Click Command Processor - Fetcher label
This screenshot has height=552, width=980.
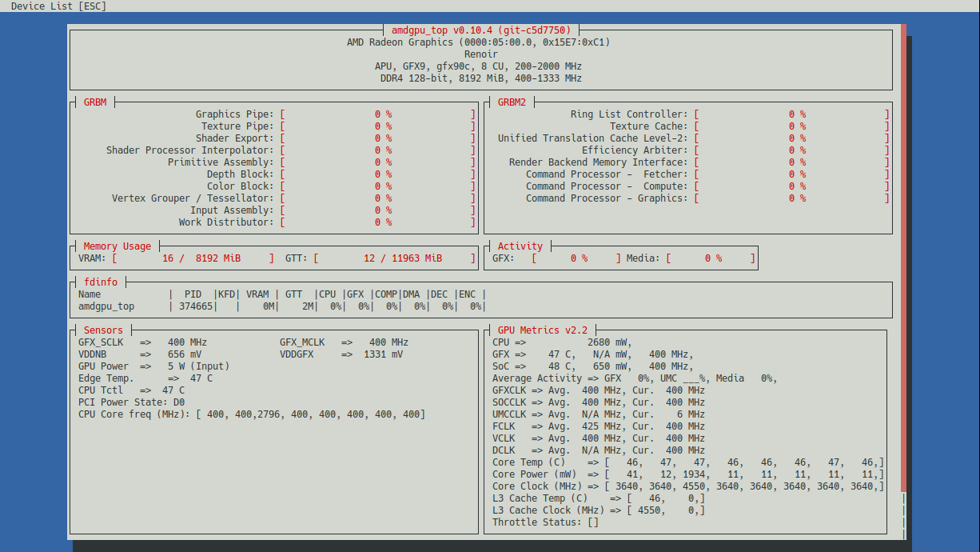pyautogui.click(x=607, y=174)
